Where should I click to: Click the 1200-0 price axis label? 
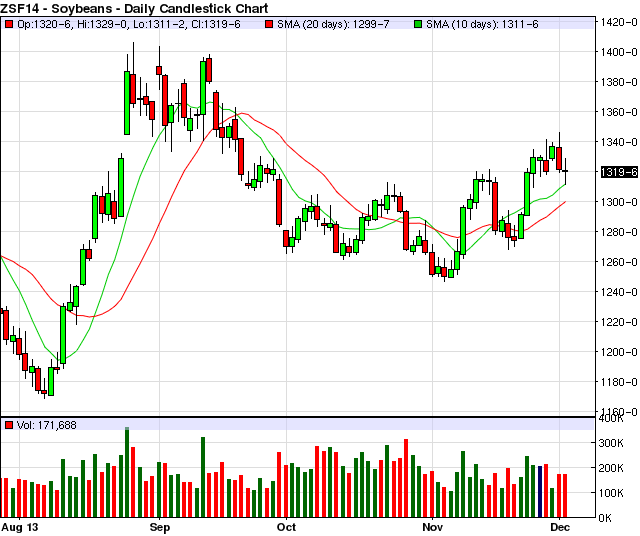[x=619, y=352]
